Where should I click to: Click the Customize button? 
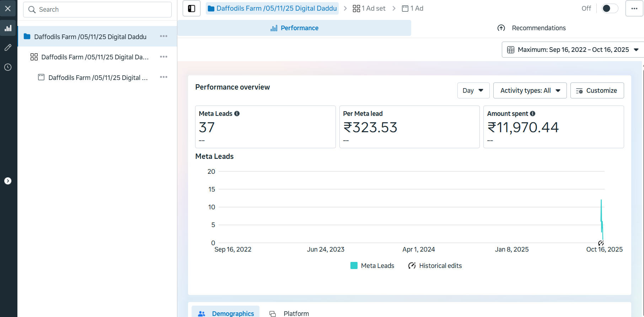coord(597,91)
